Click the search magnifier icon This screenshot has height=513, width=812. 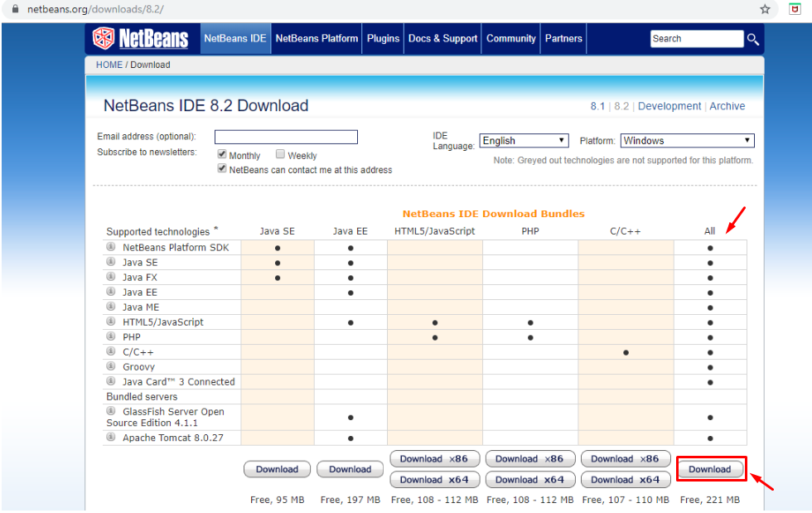(x=753, y=38)
